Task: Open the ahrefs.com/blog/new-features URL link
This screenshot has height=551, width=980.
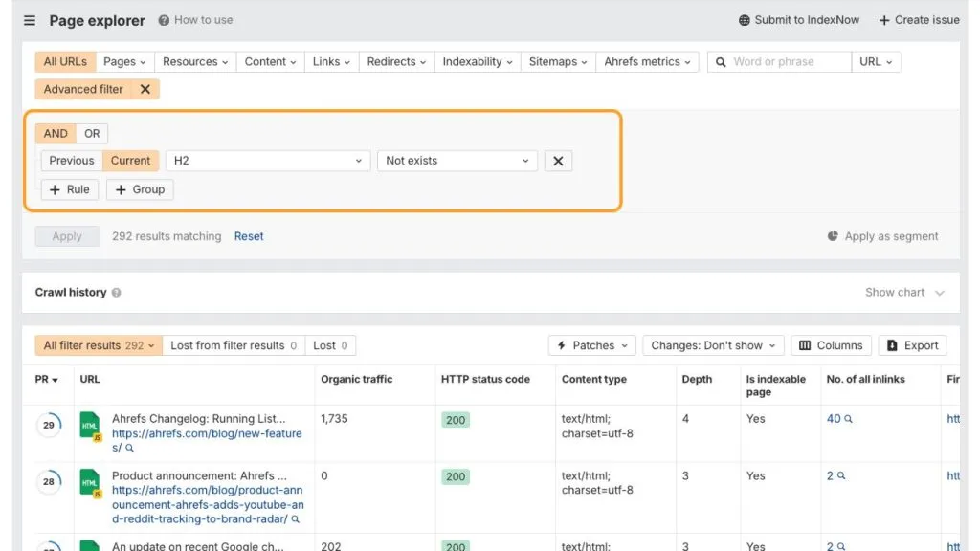Action: 207,440
